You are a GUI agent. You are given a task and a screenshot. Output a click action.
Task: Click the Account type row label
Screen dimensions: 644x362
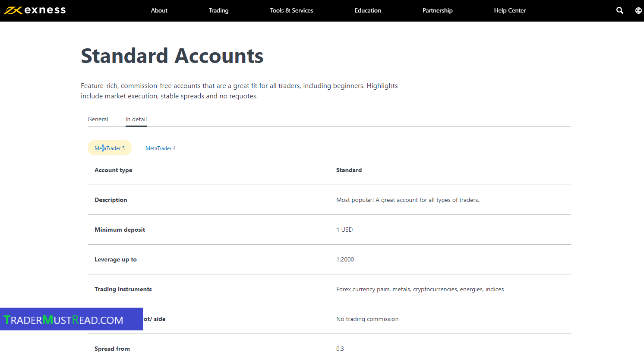(x=114, y=170)
